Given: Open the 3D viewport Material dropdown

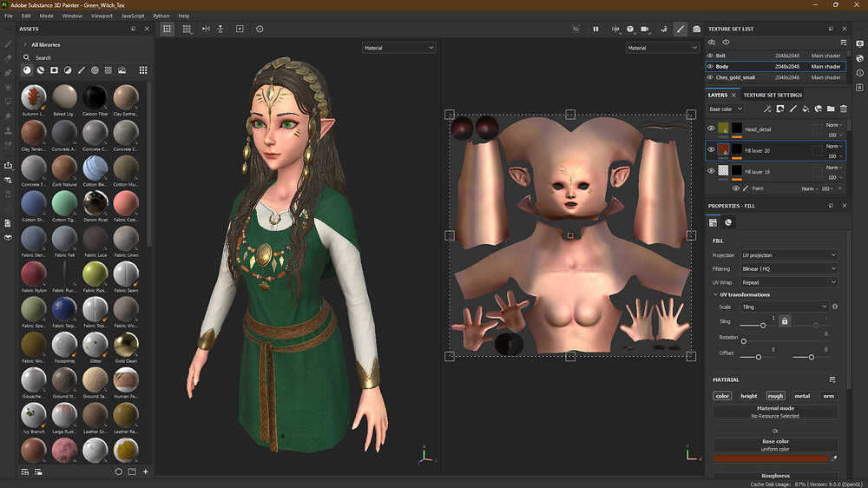Looking at the screenshot, I should (x=398, y=48).
